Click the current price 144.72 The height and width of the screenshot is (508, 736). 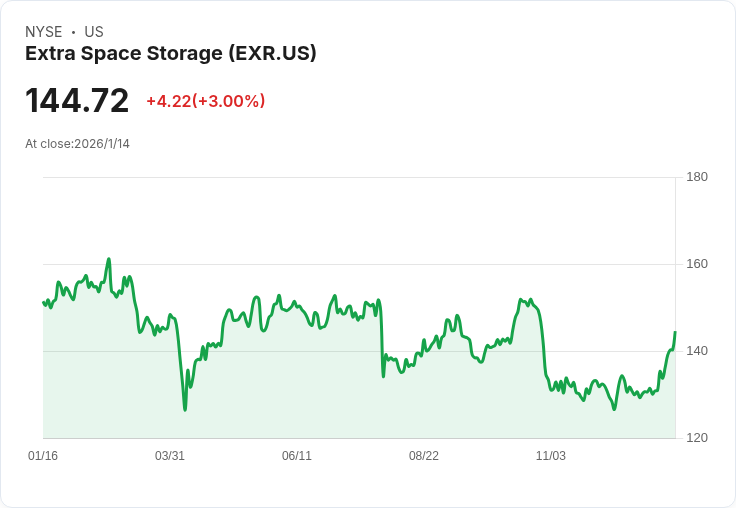pyautogui.click(x=77, y=101)
